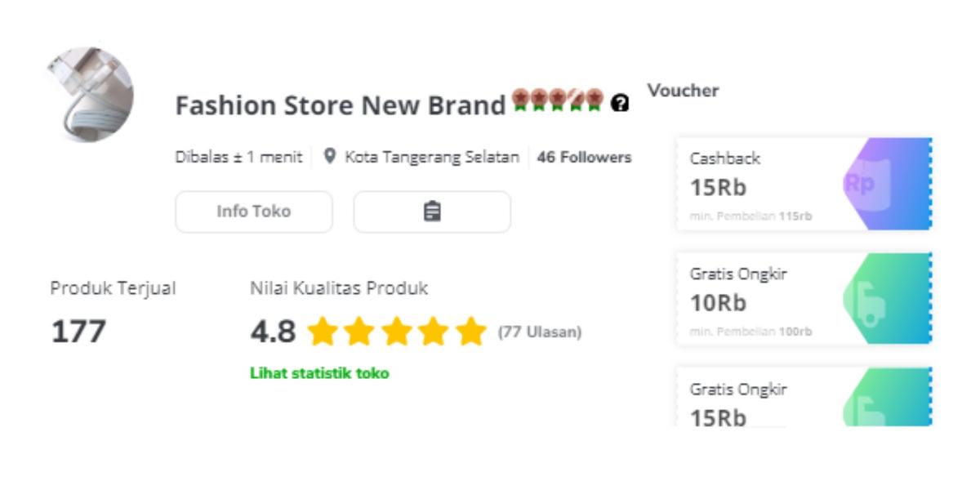Click the Fashion Store New Brand name
980x490 pixels.
[x=341, y=105]
